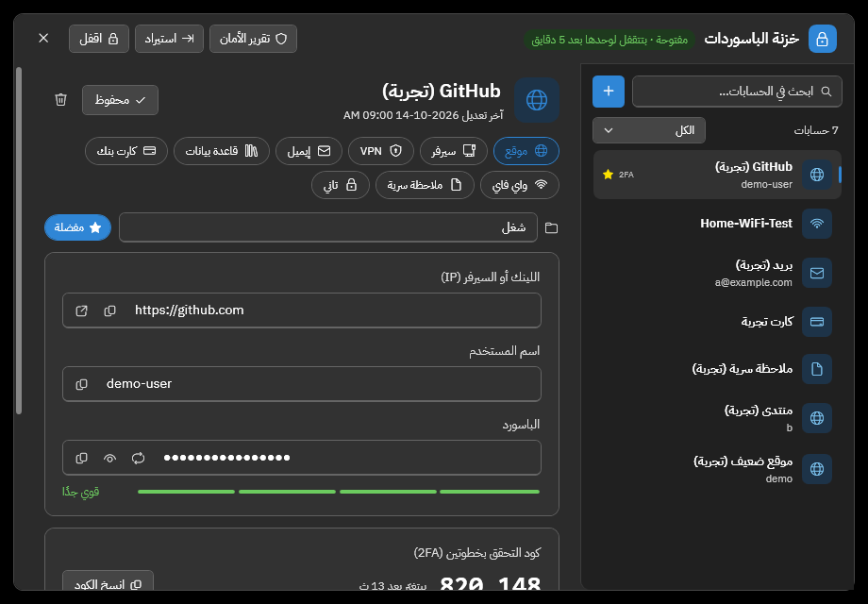The image size is (868, 604).
Task: Select the سيرفر server type chip
Action: 454,151
